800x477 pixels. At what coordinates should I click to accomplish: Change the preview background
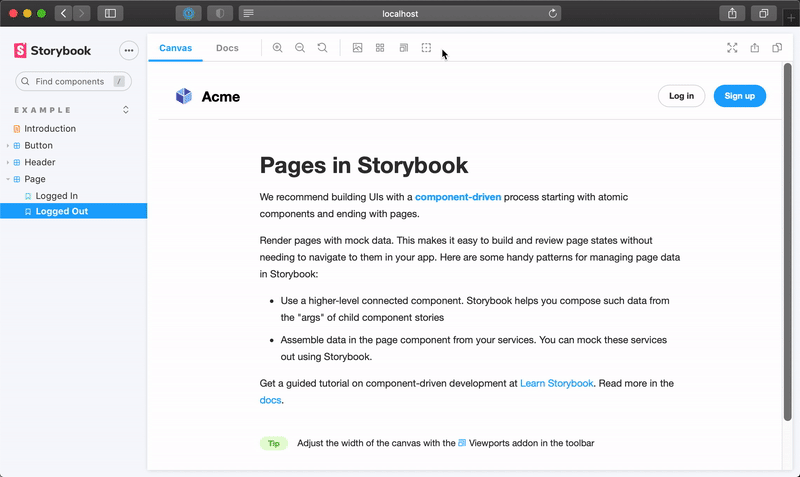coord(358,48)
